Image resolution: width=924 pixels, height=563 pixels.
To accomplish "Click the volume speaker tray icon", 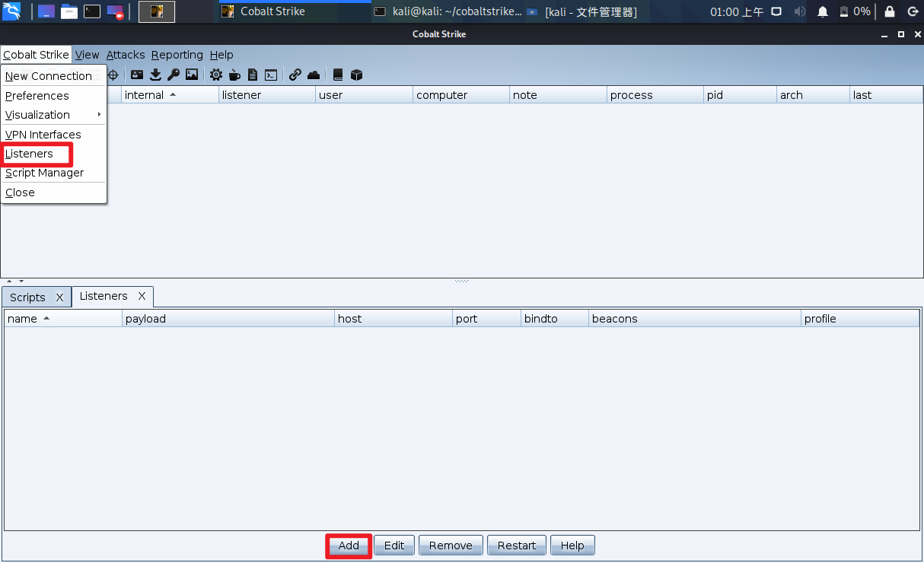I will 799,11.
